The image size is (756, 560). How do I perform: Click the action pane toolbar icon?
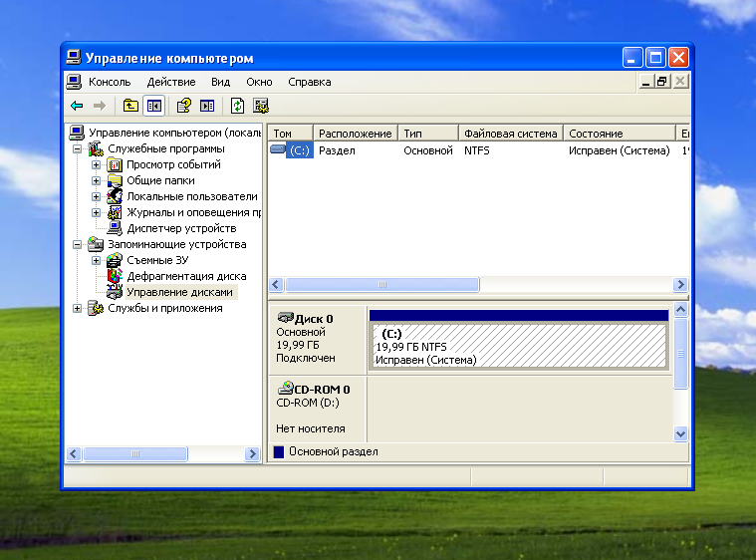(x=207, y=106)
